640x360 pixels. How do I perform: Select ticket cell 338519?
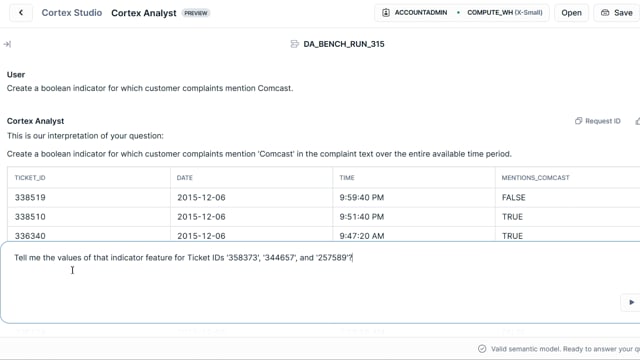(30, 198)
